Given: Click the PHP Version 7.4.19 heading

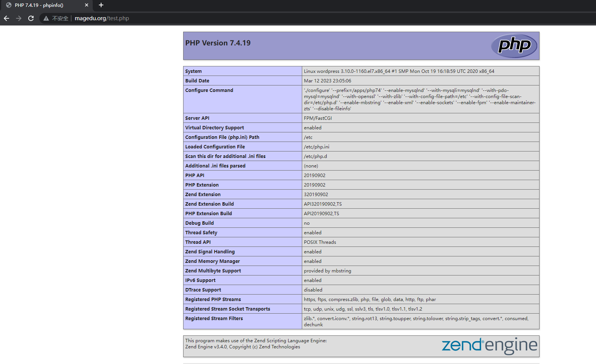Looking at the screenshot, I should tap(218, 43).
